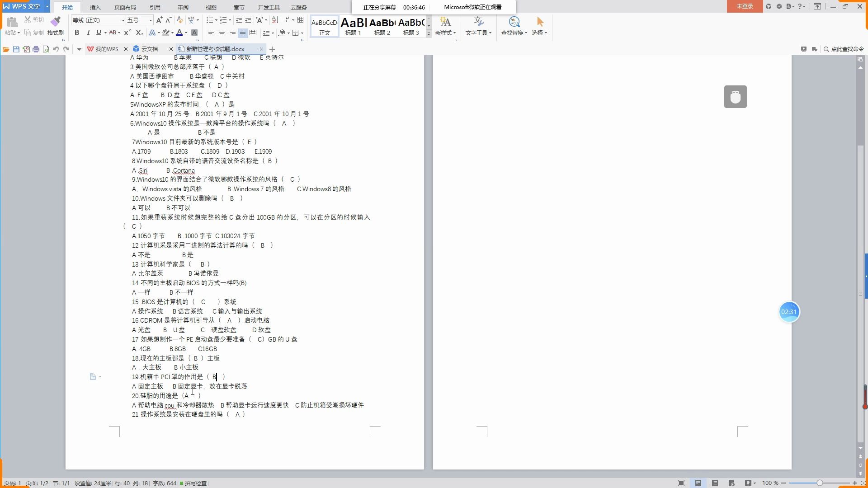Click the command search field
The image size is (868, 488).
[x=844, y=49]
